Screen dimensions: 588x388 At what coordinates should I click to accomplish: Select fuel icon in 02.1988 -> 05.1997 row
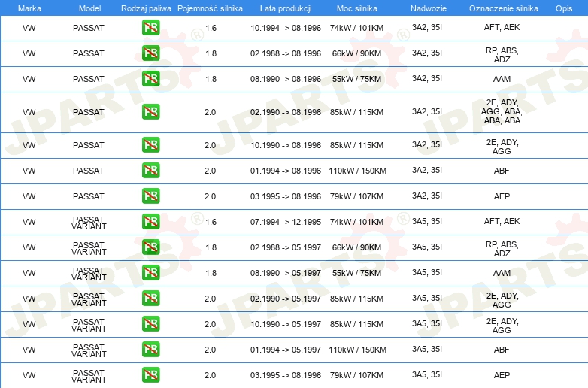pyautogui.click(x=150, y=247)
